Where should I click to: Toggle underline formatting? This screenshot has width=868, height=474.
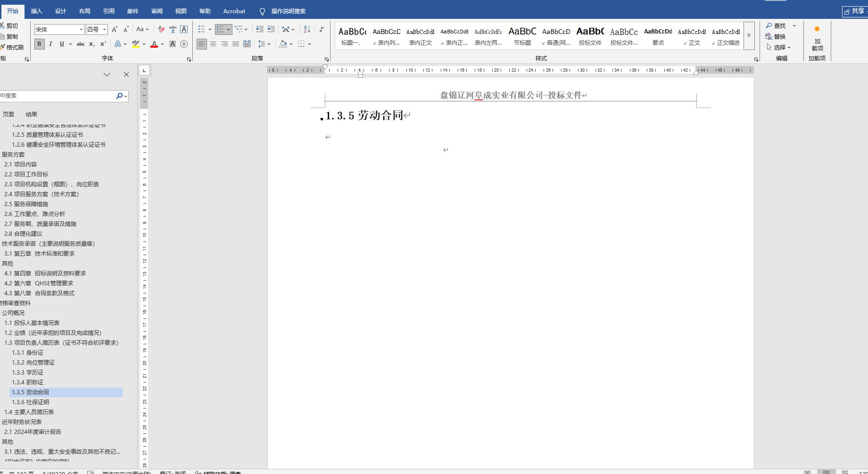point(62,44)
